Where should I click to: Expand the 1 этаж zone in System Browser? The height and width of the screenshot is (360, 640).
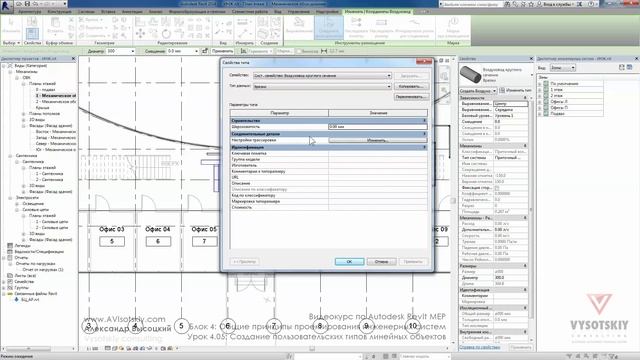coord(540,90)
